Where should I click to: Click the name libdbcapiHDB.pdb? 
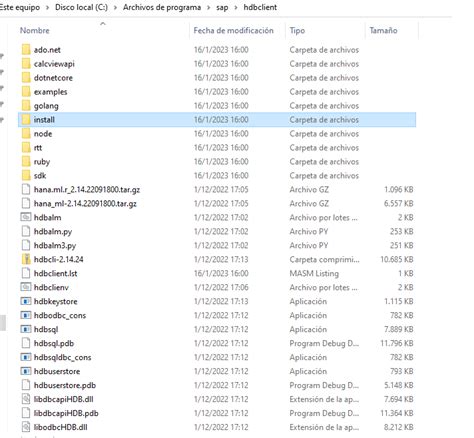(66, 413)
